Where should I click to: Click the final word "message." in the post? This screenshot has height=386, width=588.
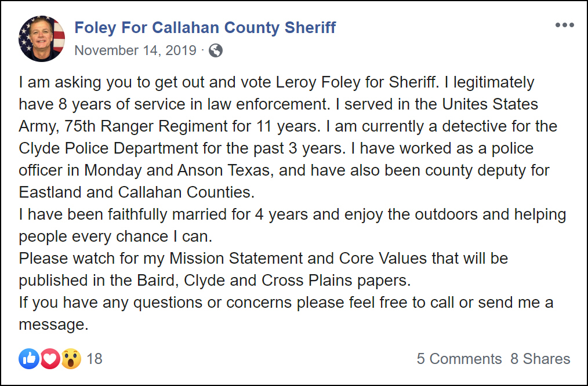[53, 324]
